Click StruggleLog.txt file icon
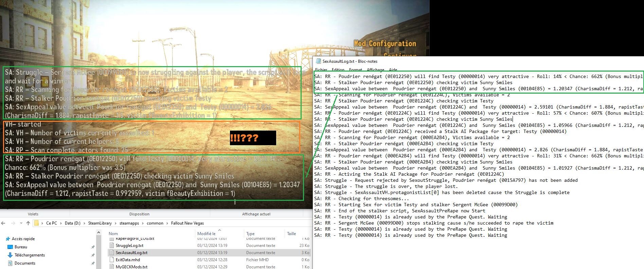This screenshot has width=644, height=269. (112, 246)
